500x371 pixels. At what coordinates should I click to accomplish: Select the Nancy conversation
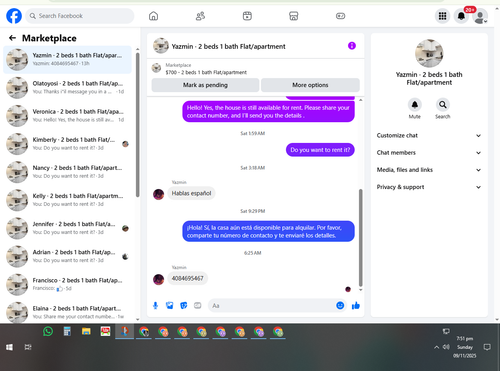(x=67, y=172)
